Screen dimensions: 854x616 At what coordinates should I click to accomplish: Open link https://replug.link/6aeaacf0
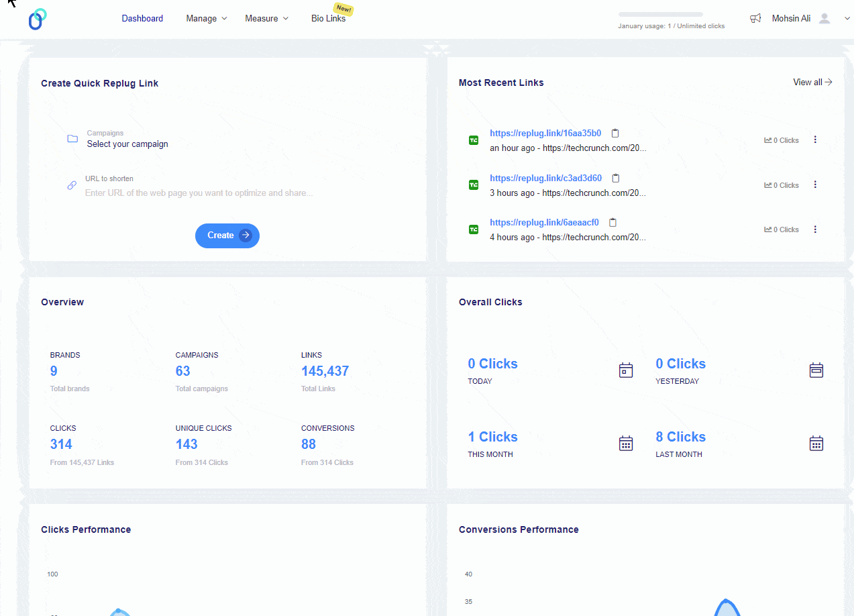pyautogui.click(x=544, y=223)
